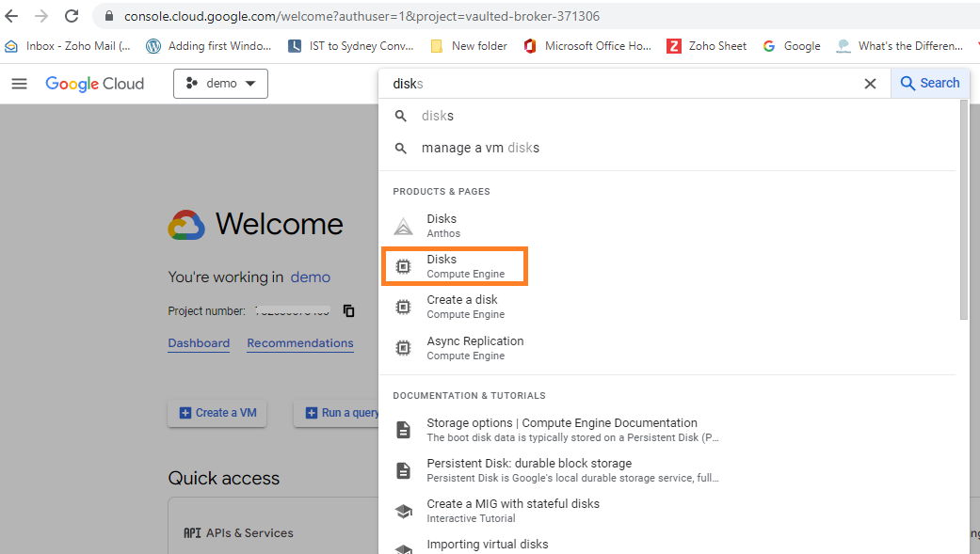Open Recommendations link

coord(300,343)
